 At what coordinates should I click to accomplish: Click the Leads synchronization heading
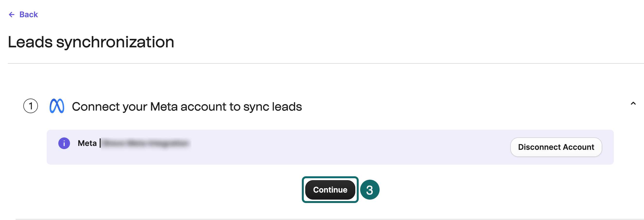click(x=91, y=42)
